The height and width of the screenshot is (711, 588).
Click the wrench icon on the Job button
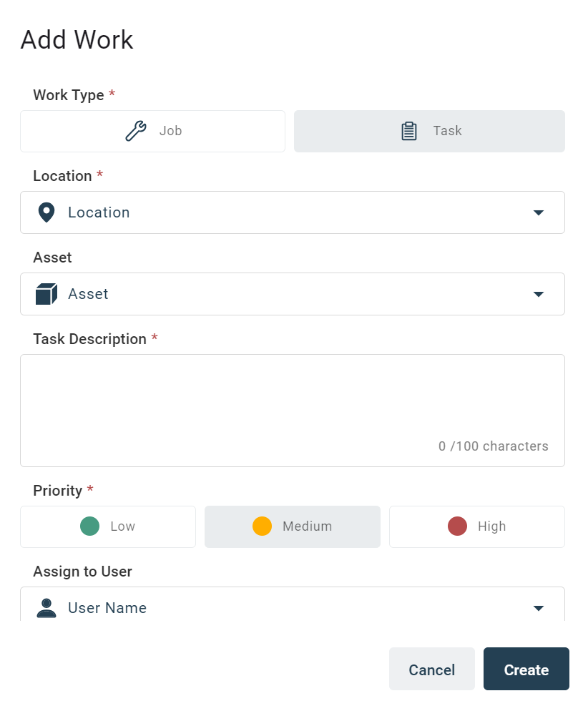134,131
